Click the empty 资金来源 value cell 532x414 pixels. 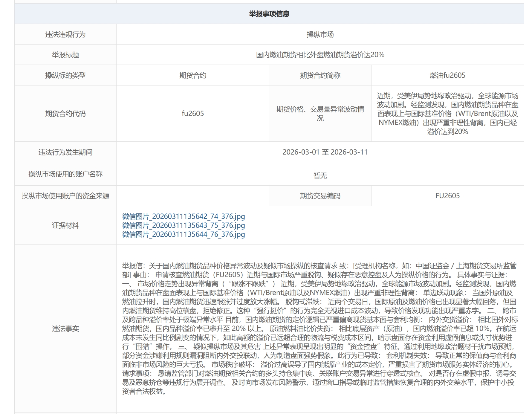(193, 196)
